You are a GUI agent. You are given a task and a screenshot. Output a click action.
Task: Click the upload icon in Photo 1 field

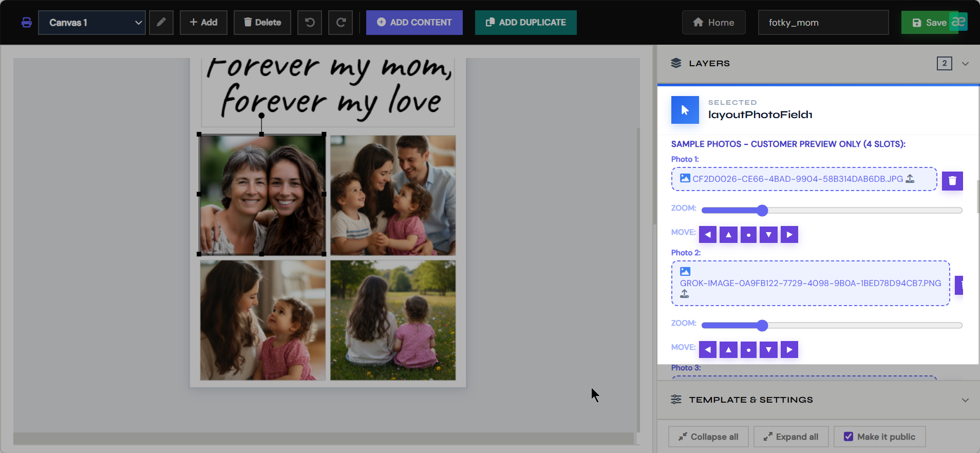pos(910,179)
